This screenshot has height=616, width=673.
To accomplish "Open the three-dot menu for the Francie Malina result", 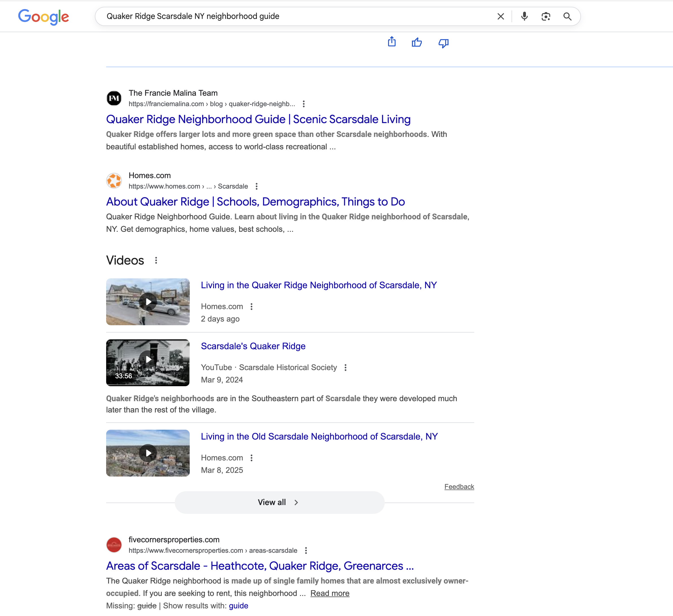I will pyautogui.click(x=304, y=104).
